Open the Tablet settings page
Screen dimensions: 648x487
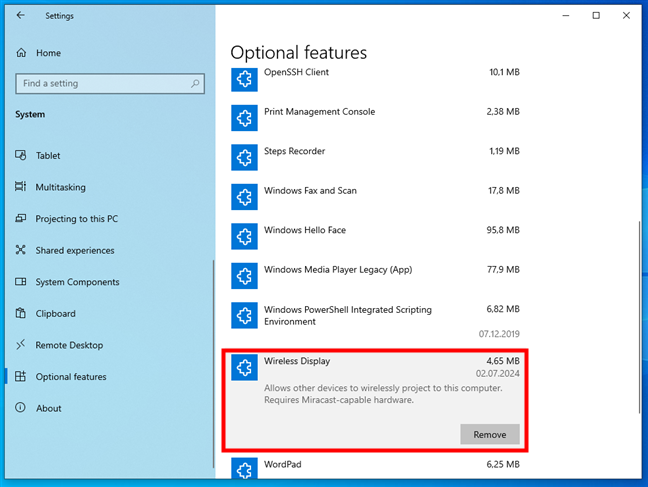(48, 155)
